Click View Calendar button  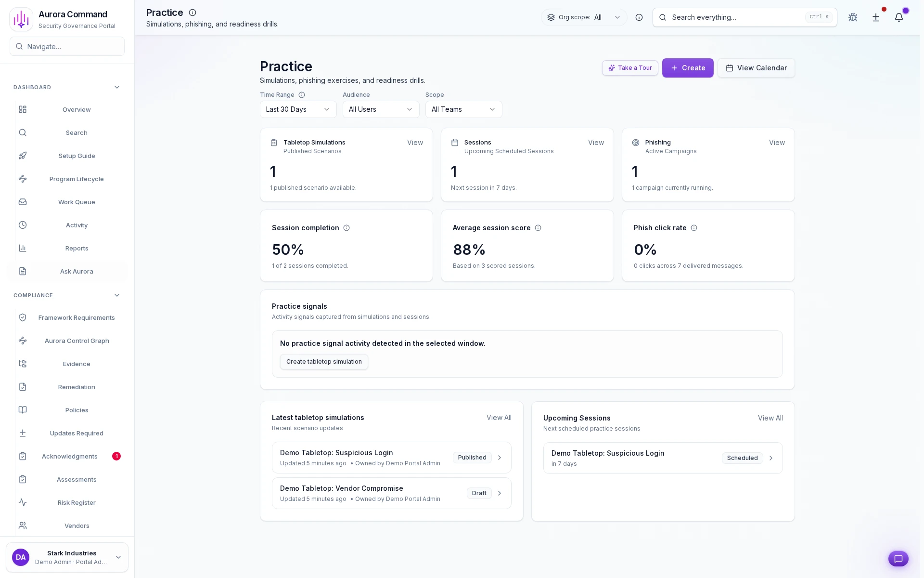(756, 68)
